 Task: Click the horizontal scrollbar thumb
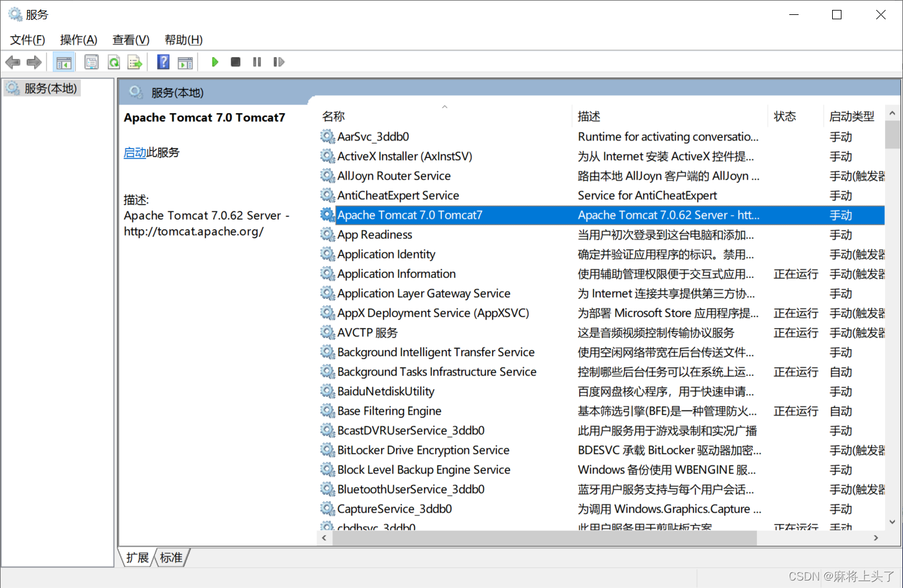[544, 538]
